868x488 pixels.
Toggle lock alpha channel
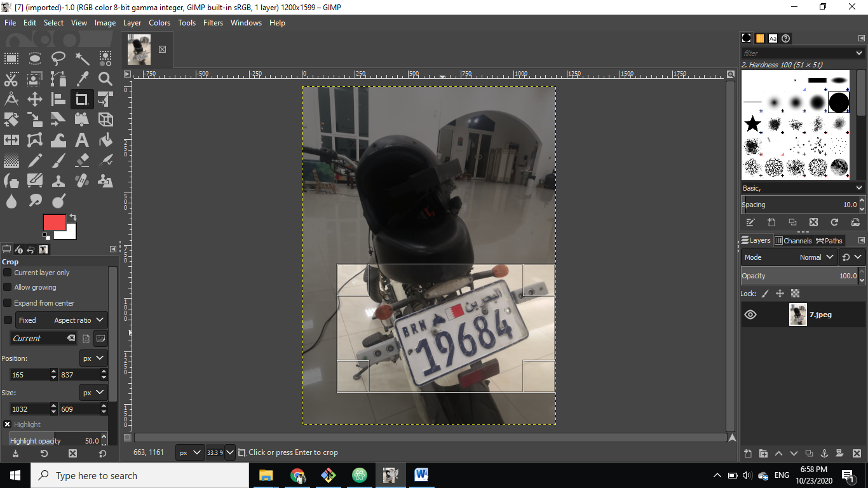point(795,294)
